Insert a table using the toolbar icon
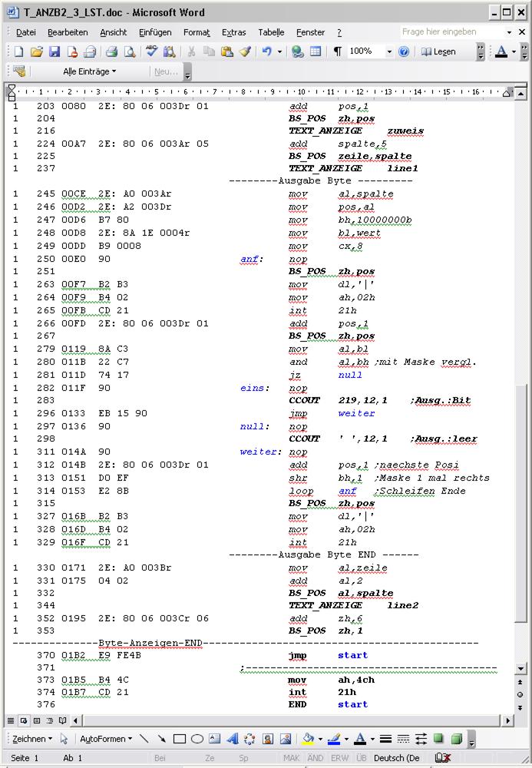532x768 pixels. (316, 51)
